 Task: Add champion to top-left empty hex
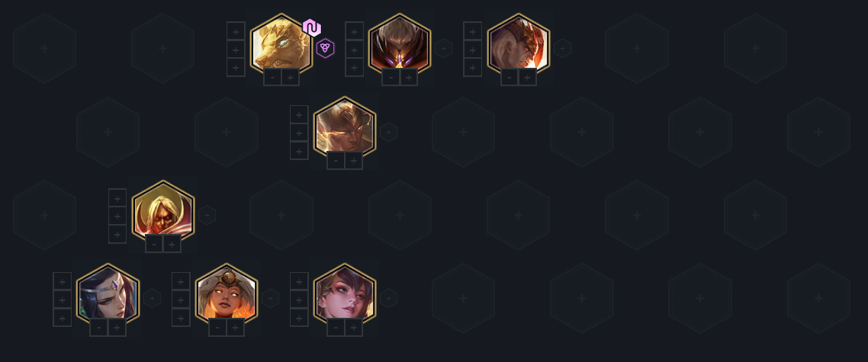pos(44,48)
